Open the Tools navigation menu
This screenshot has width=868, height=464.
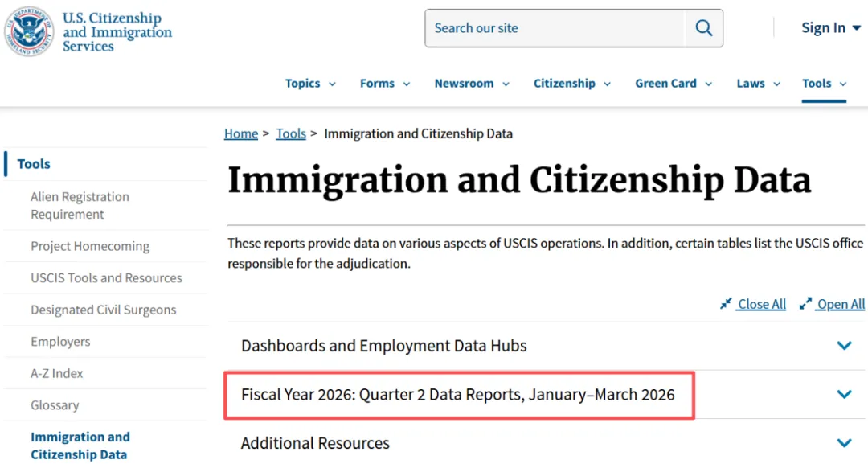coord(817,83)
